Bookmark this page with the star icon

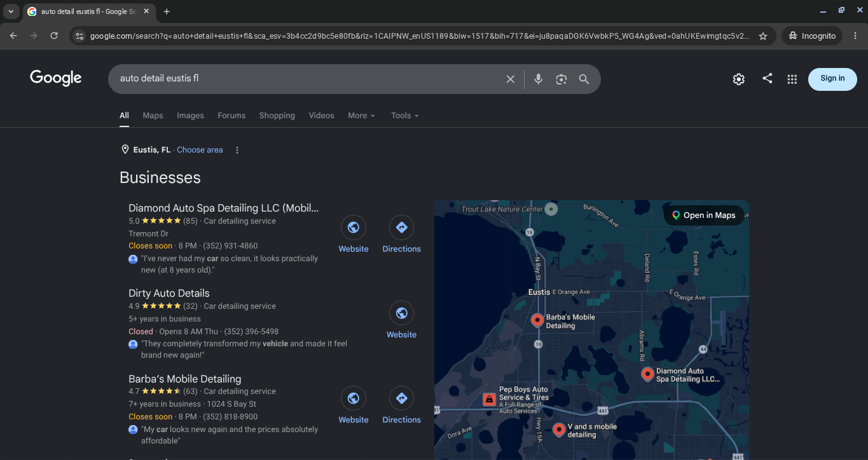pos(763,36)
